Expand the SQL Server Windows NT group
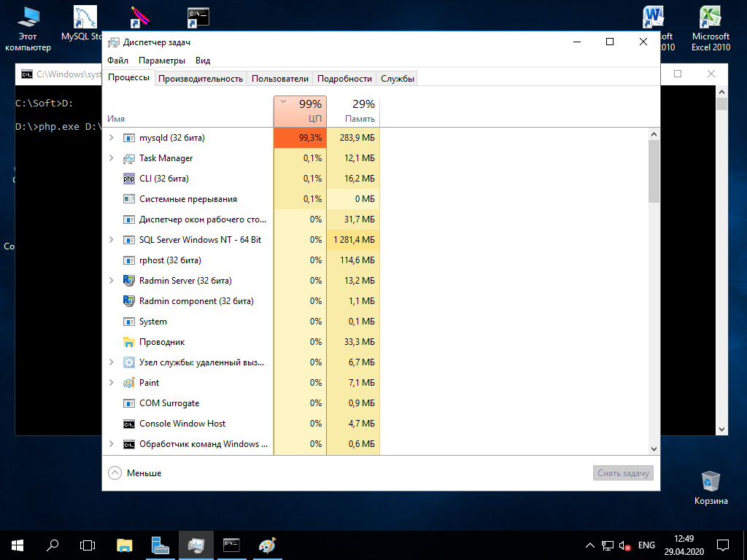 coord(112,240)
